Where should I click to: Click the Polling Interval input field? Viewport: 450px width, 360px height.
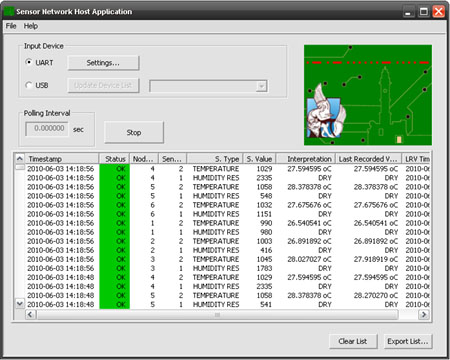pos(47,129)
